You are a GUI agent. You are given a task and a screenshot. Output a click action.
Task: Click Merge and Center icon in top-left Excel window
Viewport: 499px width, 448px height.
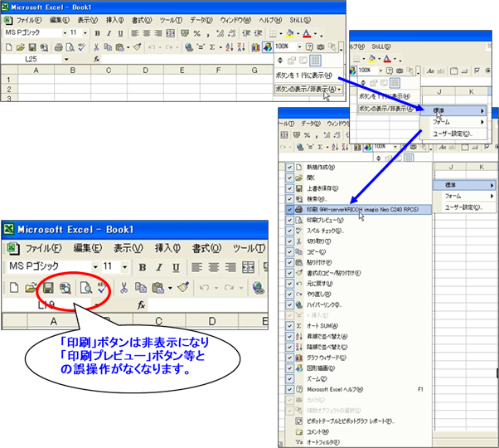point(170,33)
